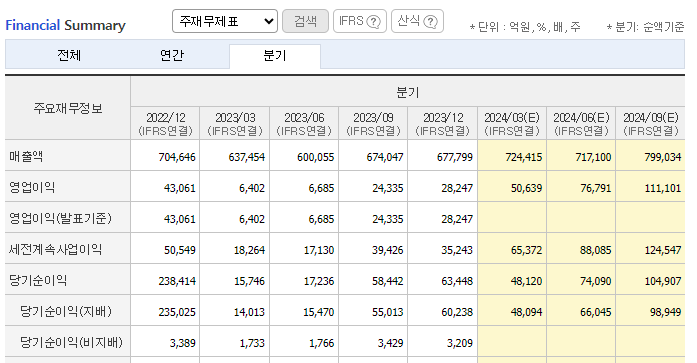Click the 704,646 revenue value
The height and width of the screenshot is (363, 697).
[177, 157]
